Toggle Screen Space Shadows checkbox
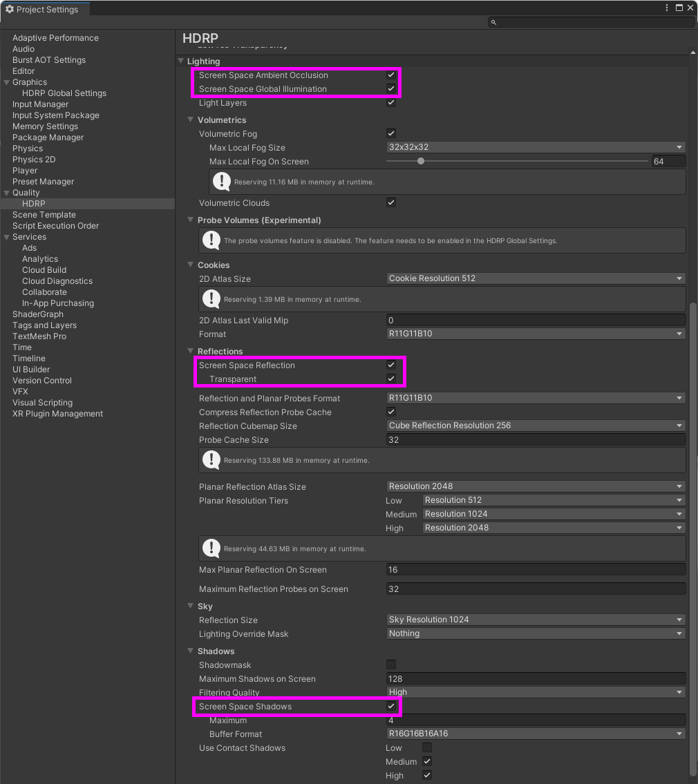698x784 pixels. click(x=391, y=706)
